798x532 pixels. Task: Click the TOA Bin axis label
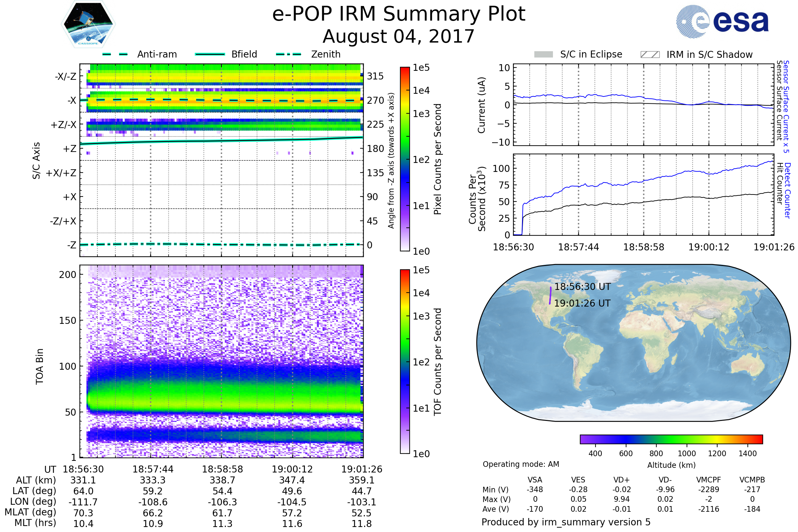39,366
